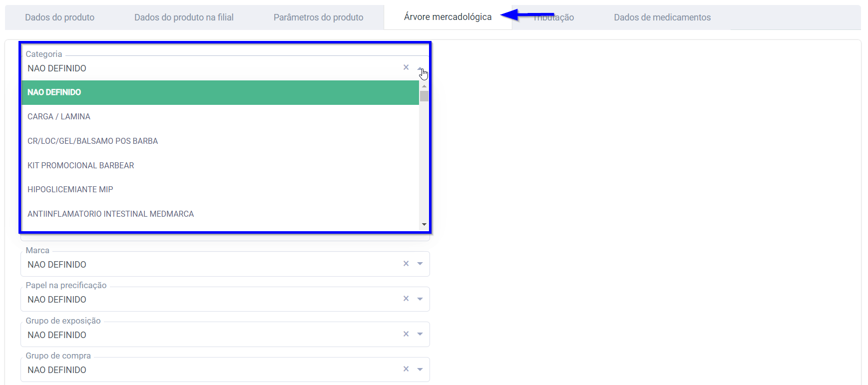
Task: Clear the Grupo de compra value
Action: click(x=406, y=369)
